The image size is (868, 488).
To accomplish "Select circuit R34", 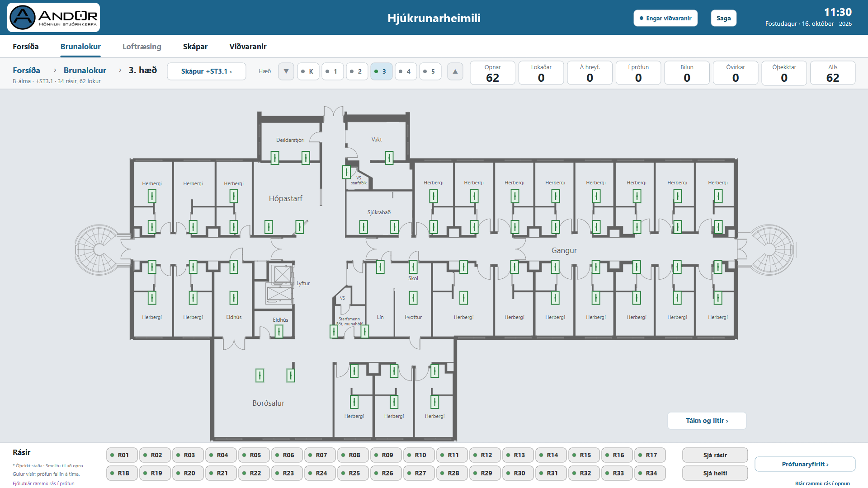I will click(x=650, y=473).
